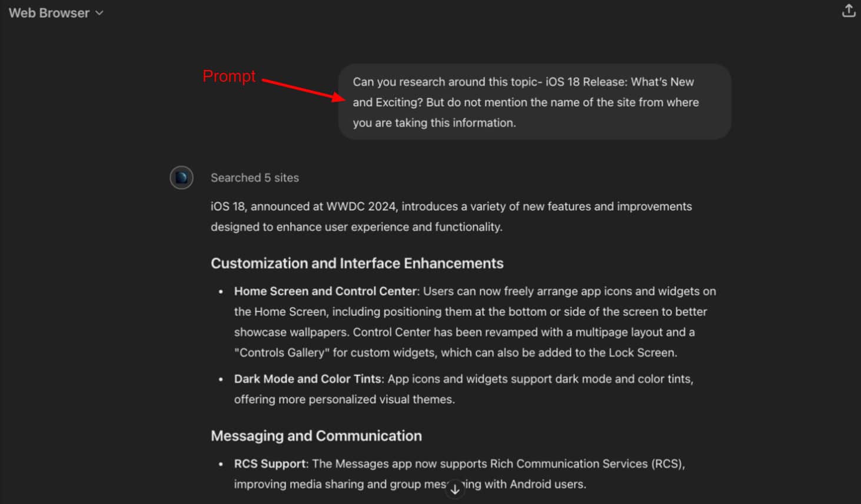Click the red 'Prompt' annotation label
This screenshot has height=504, width=861.
point(229,76)
